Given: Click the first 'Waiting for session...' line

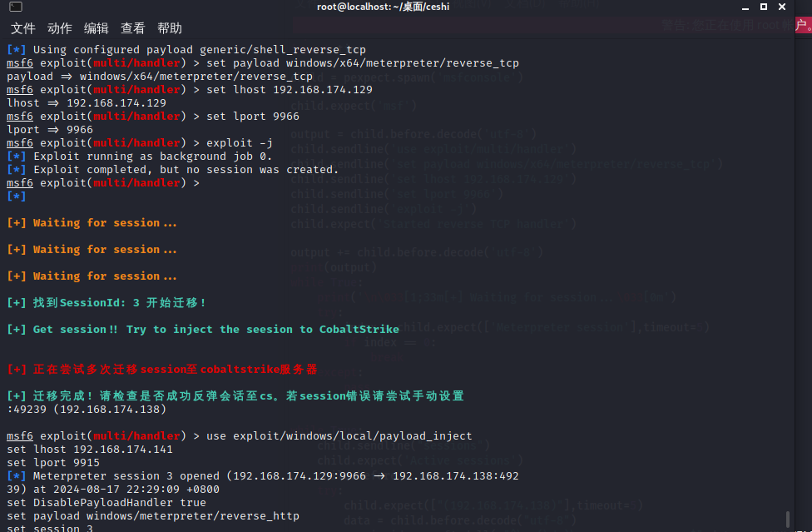Looking at the screenshot, I should [x=92, y=223].
